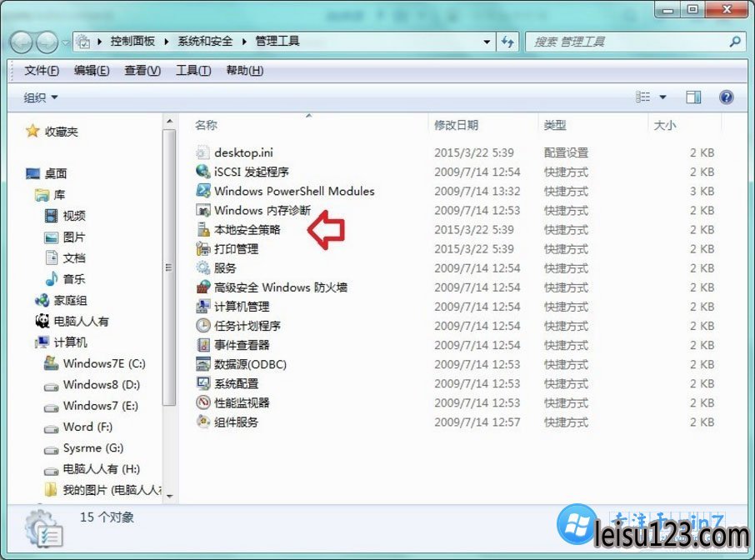
Task: Open the 帮助(H) menu
Action: click(x=245, y=71)
